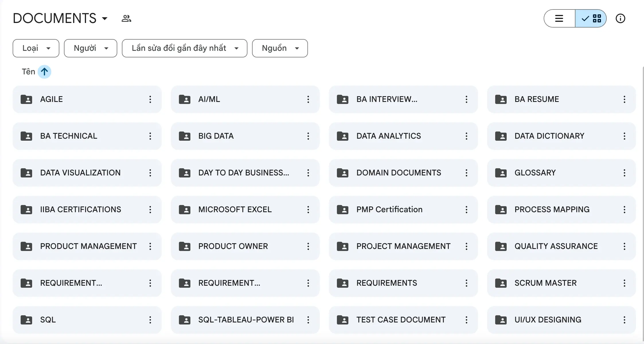
Task: Select the BA INTERVIEW... folder name
Action: (387, 99)
